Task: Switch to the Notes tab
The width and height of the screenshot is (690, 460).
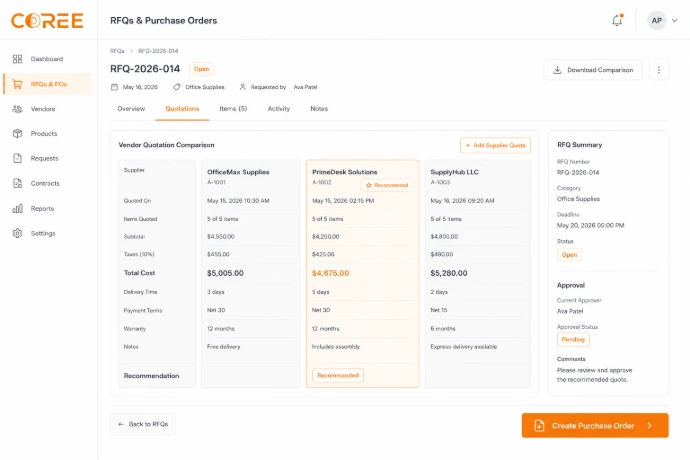Action: [319, 109]
